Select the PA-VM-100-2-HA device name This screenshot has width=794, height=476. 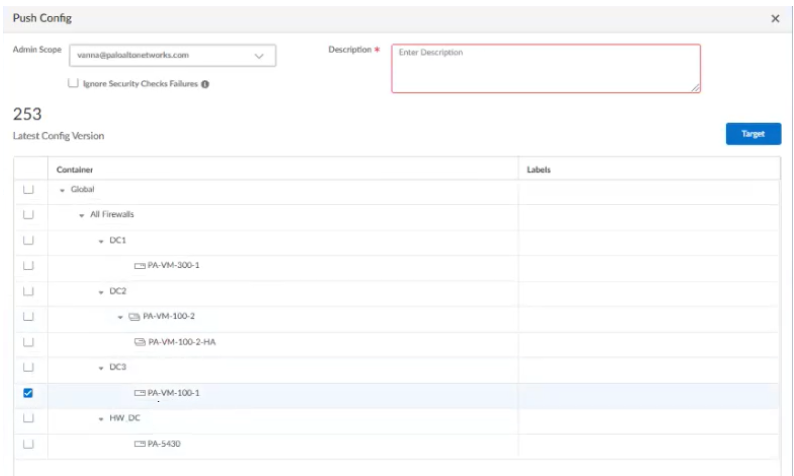pyautogui.click(x=182, y=342)
